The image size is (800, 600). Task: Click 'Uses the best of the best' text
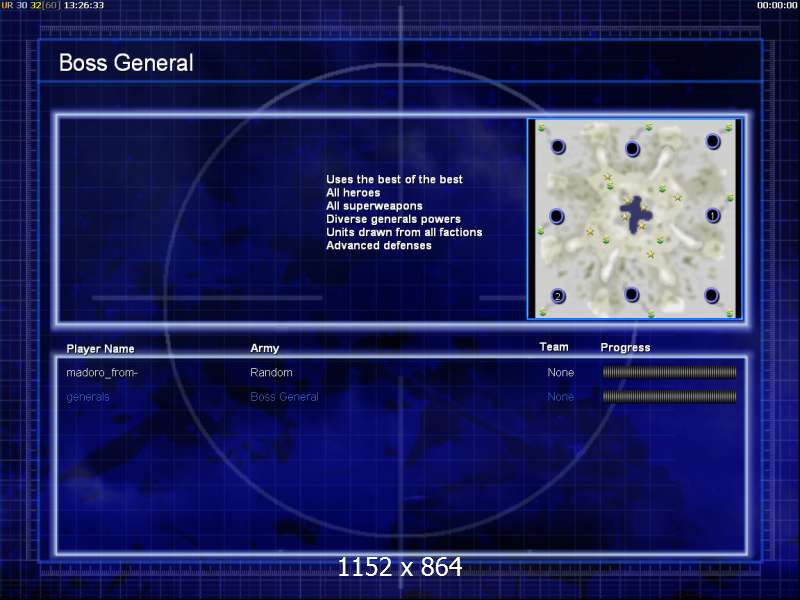tap(394, 180)
